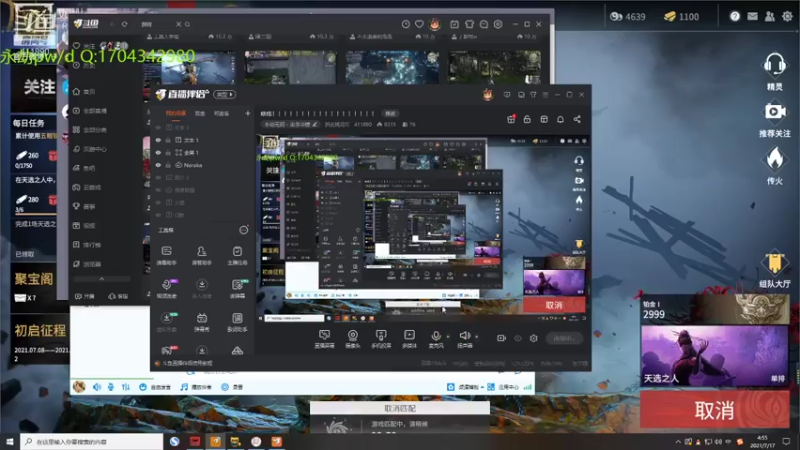Viewport: 800px width, 450px height.
Task: Open the room manager assistant tool icon
Action: 202,252
